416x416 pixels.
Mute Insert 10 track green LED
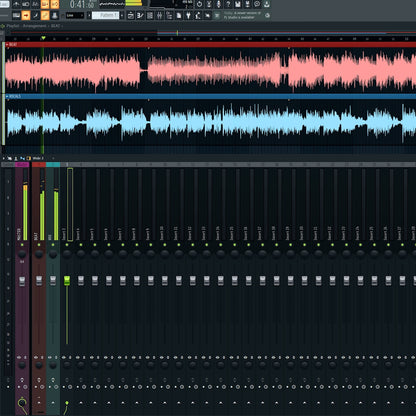(x=165, y=245)
